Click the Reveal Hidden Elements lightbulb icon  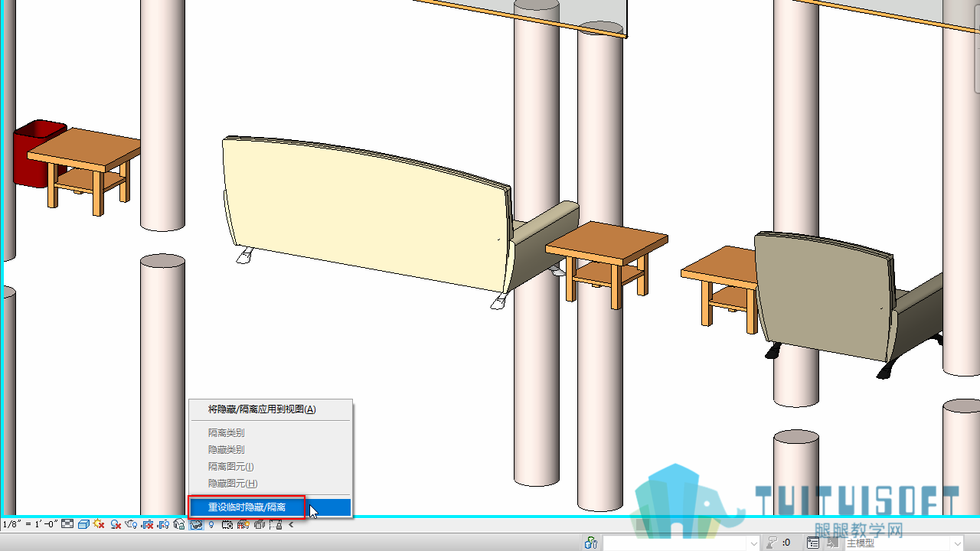tap(211, 524)
